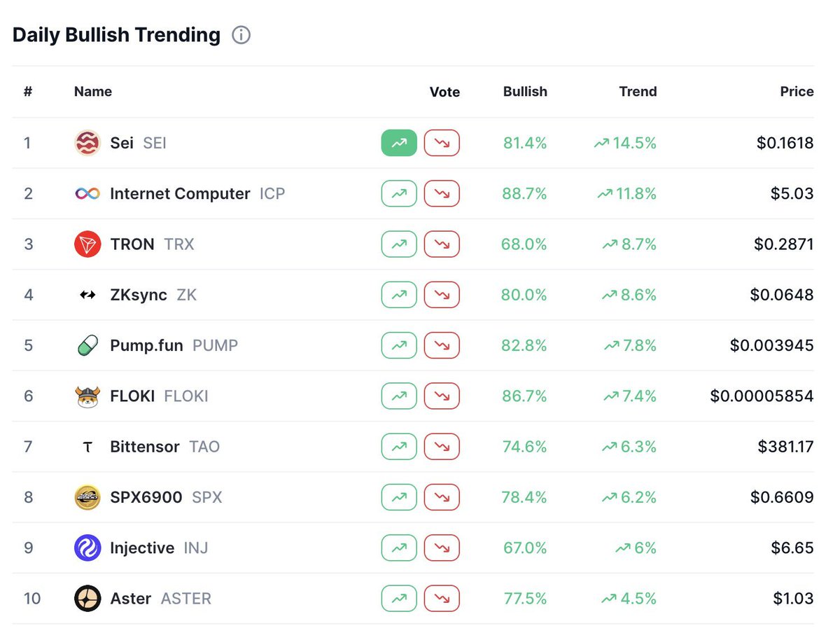Viewport: 840px width, 640px height.
Task: Vote bearish on Internet Computer
Action: [442, 194]
